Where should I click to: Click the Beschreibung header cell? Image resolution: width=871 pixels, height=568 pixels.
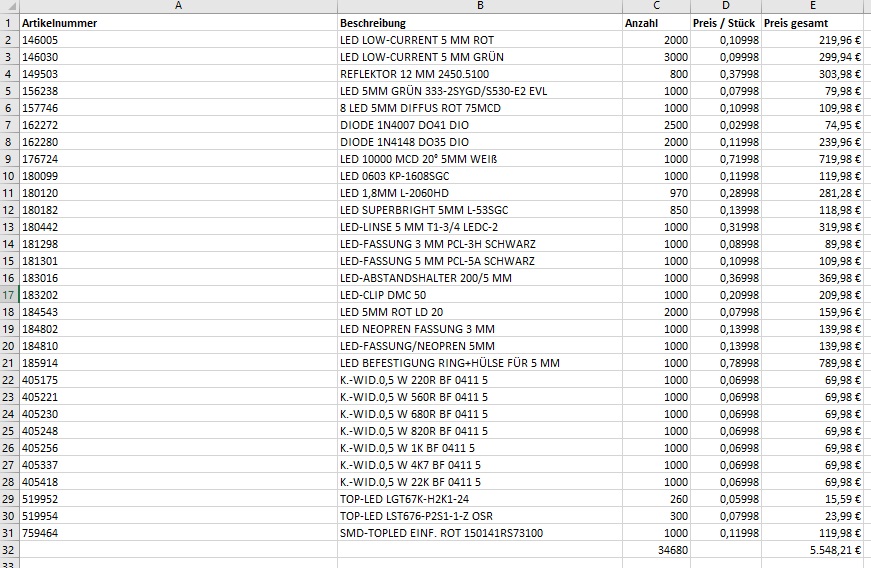tap(480, 23)
